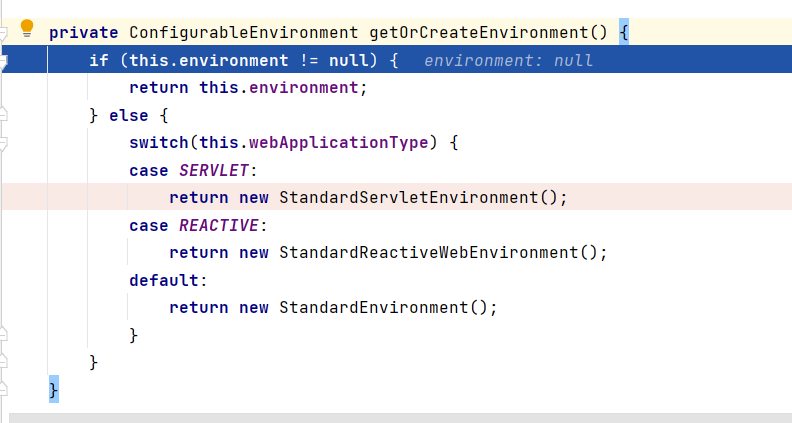792x423 pixels.
Task: Click 'this.environment' in the return statement
Action: point(278,87)
